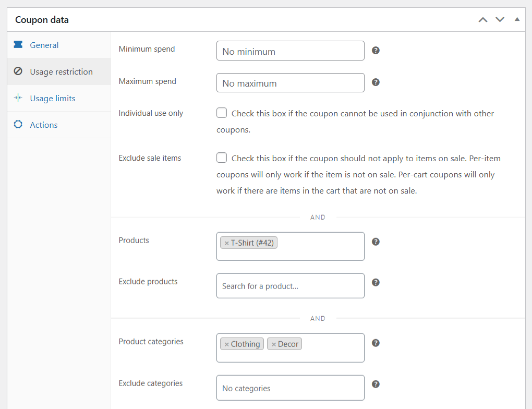
Task: Remove the Decor category tag
Action: tap(273, 344)
